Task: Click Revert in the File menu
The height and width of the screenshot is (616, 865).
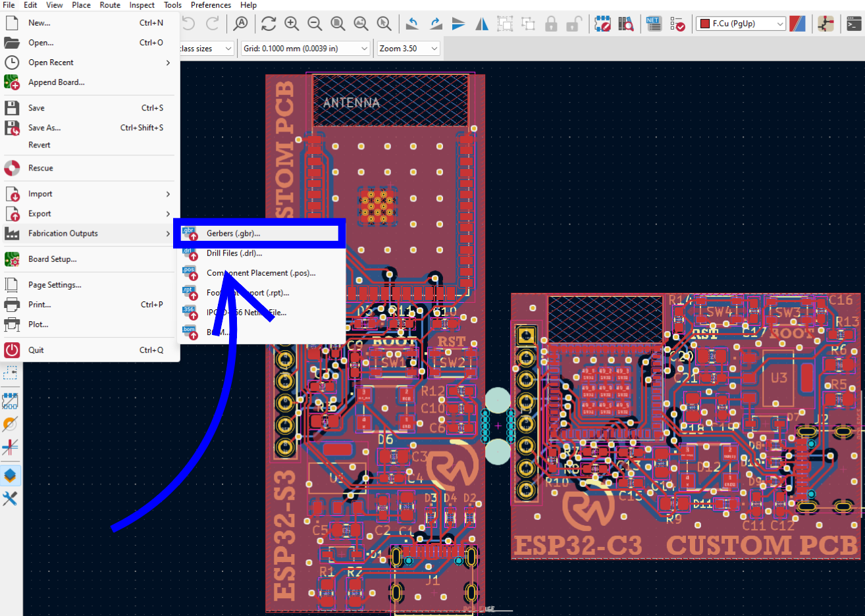Action: (x=90, y=145)
